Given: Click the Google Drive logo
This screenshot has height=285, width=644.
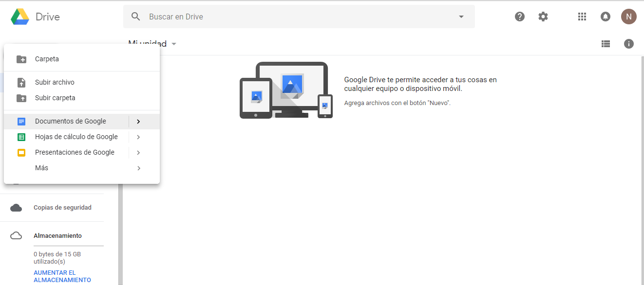Looking at the screenshot, I should pyautogui.click(x=20, y=17).
